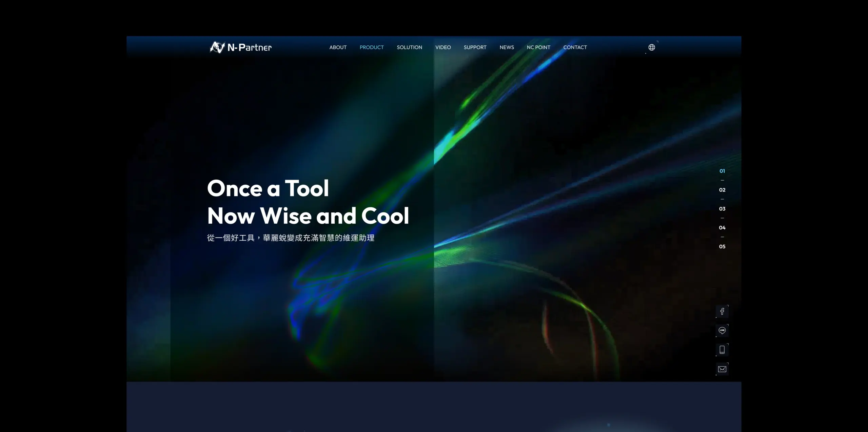Switch to slide 03

722,209
